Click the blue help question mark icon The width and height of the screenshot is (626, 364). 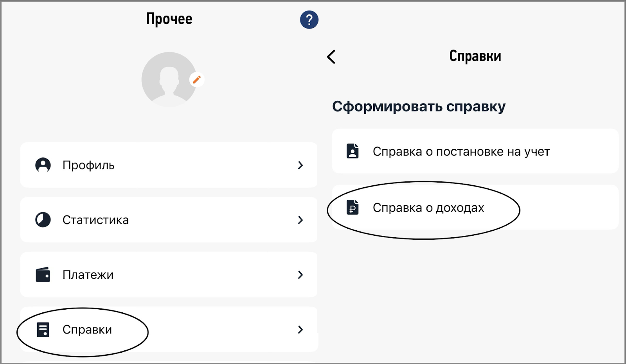(x=309, y=20)
